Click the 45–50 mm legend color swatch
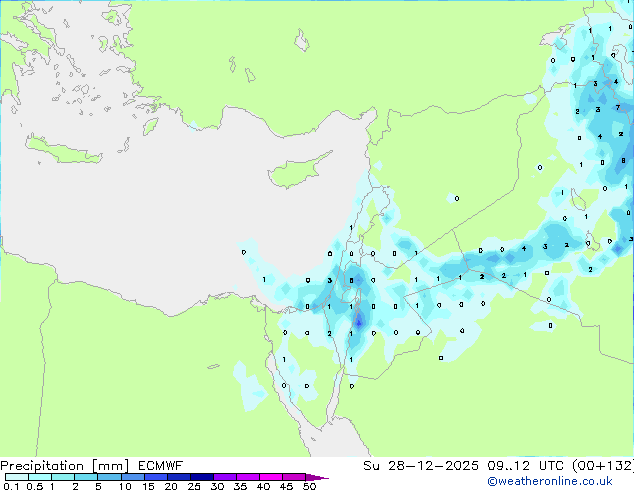This screenshot has width=634, height=490. pos(294,477)
